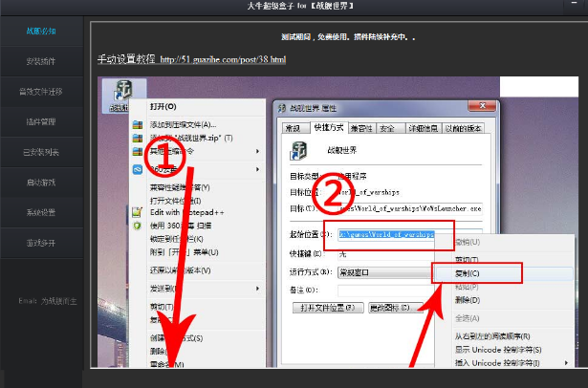This screenshot has height=388, width=588.
Task: Click the 备注 input field in properties dialog
Action: coord(386,291)
